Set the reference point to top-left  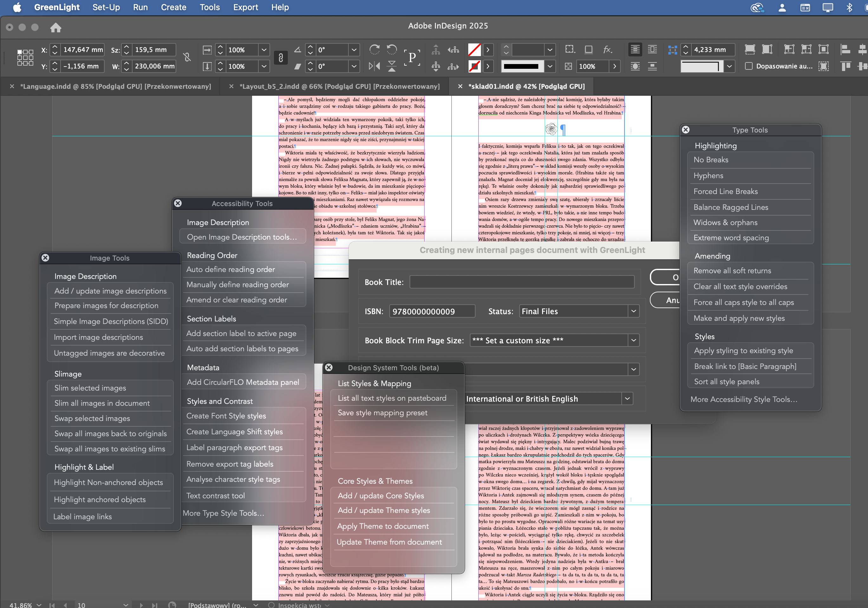pyautogui.click(x=20, y=52)
